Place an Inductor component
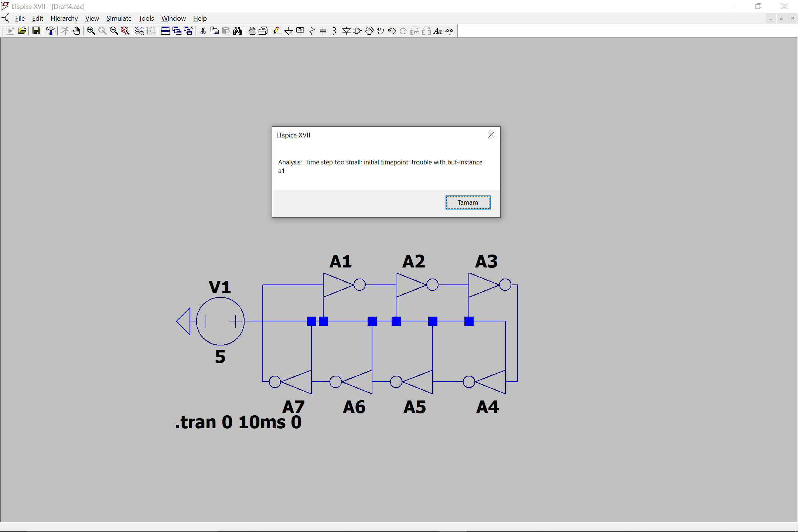This screenshot has height=532, width=798. pyautogui.click(x=334, y=31)
